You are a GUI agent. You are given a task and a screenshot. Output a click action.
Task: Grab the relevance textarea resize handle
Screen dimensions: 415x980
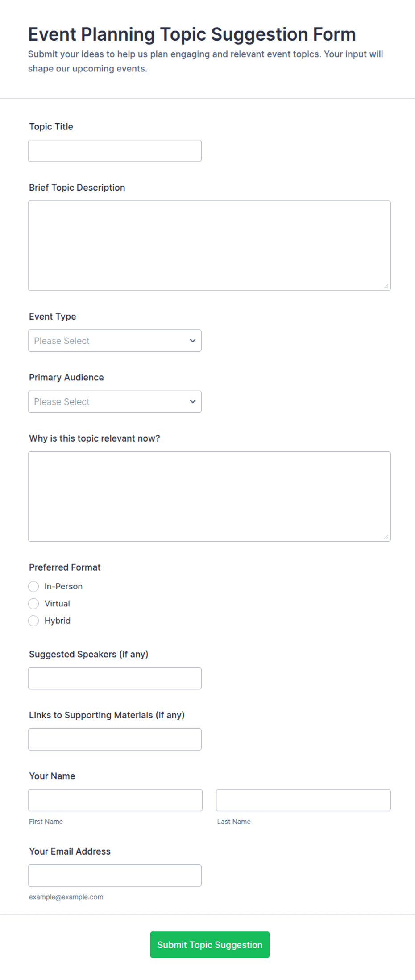point(386,537)
